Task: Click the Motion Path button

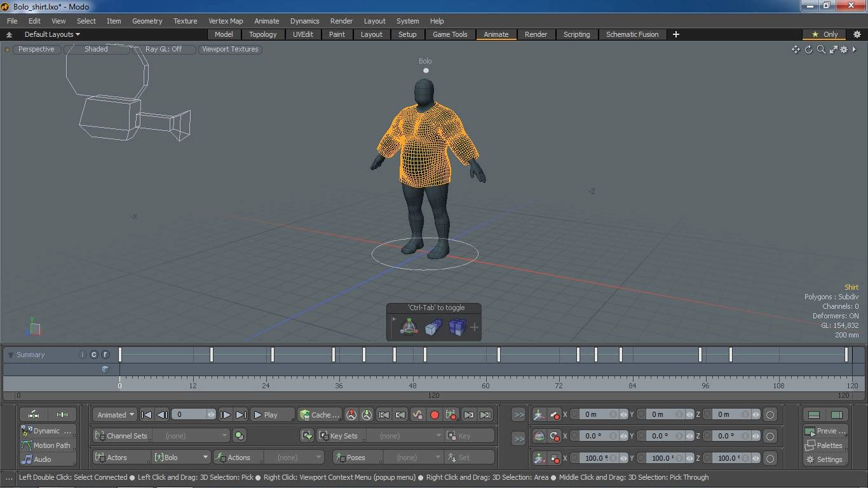Action: [47, 445]
